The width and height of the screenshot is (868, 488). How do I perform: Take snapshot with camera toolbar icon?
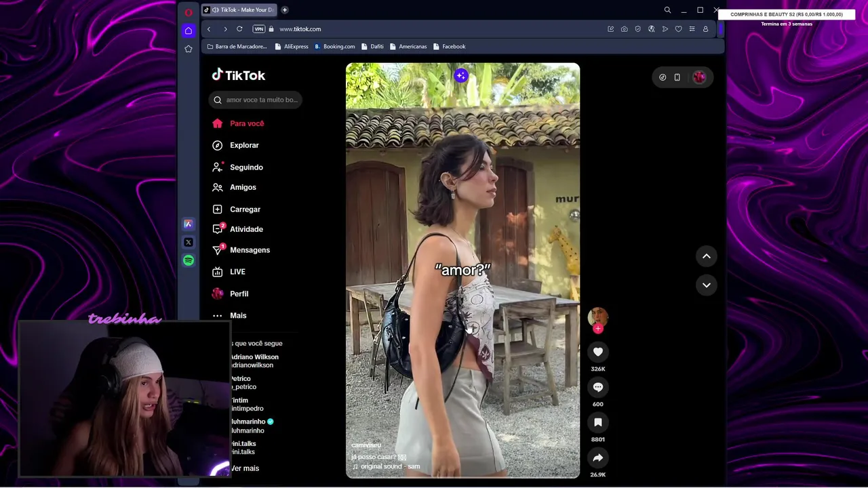coord(624,29)
